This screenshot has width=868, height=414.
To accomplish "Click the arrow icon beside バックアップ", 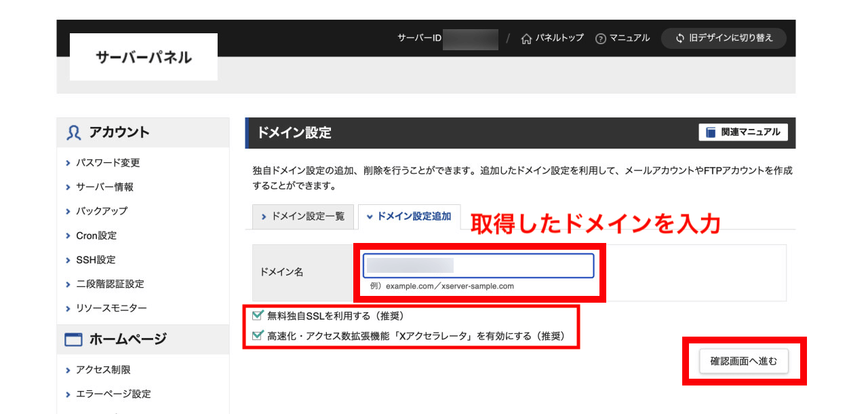I will [67, 211].
